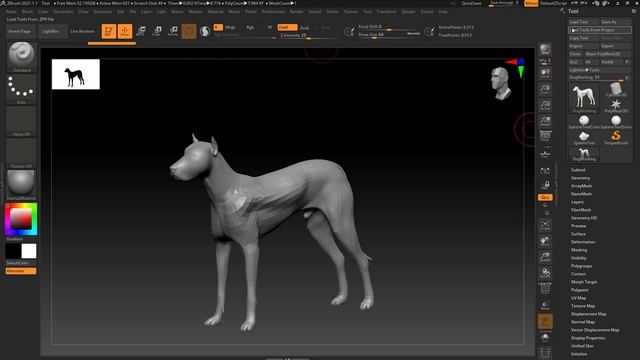Activate the Scale transform tool
Image resolution: width=640 pixels, height=360 pixels.
tap(157, 31)
